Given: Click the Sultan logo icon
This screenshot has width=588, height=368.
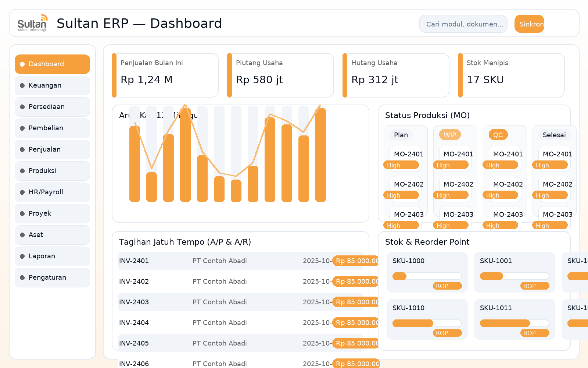Looking at the screenshot, I should pos(33,23).
